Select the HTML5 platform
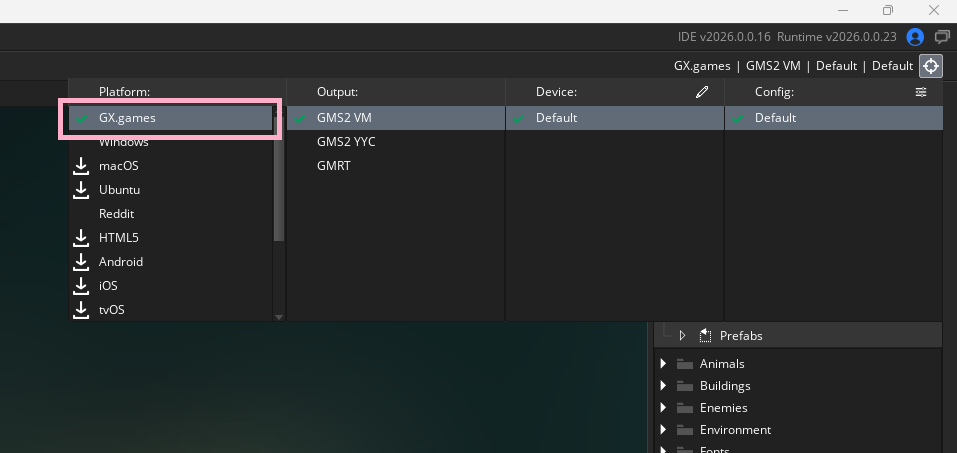 pos(170,237)
